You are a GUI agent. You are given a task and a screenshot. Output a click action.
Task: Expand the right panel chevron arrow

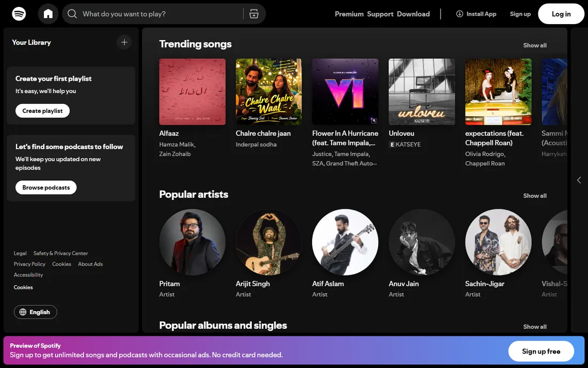coord(579,180)
